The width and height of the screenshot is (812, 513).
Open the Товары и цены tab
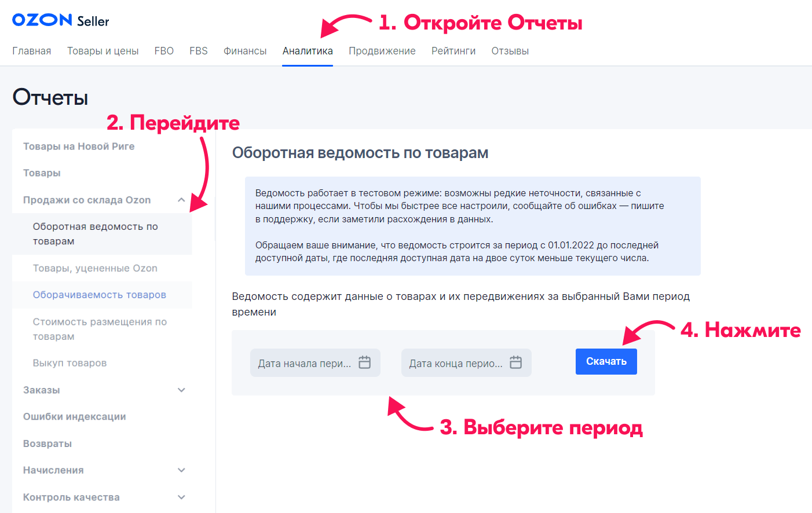click(x=103, y=51)
